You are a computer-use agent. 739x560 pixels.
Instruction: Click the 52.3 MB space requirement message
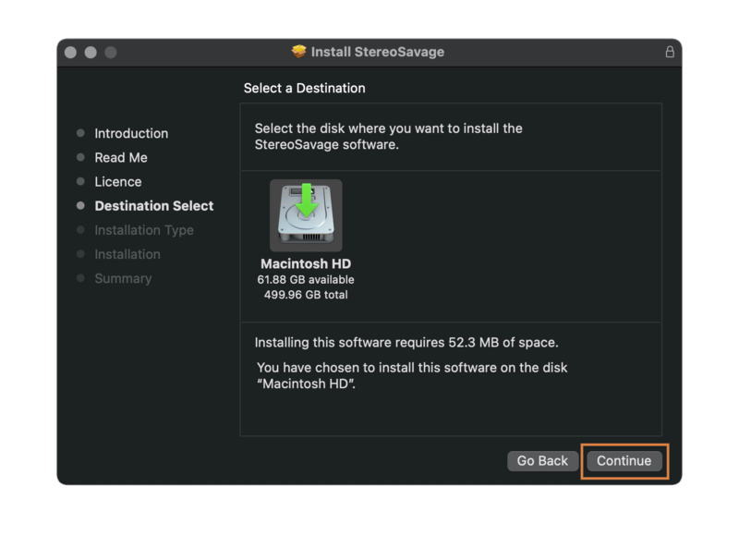406,343
